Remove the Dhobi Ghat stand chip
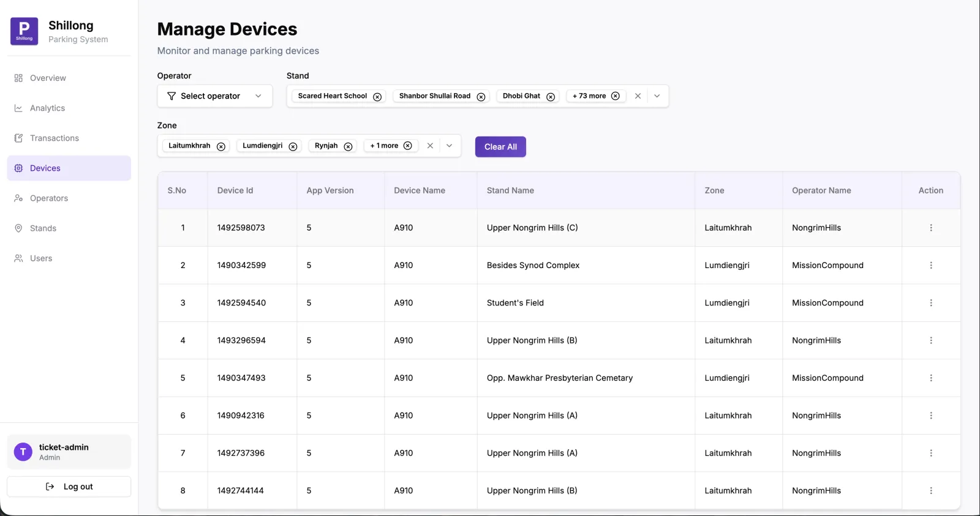980x516 pixels. tap(551, 97)
